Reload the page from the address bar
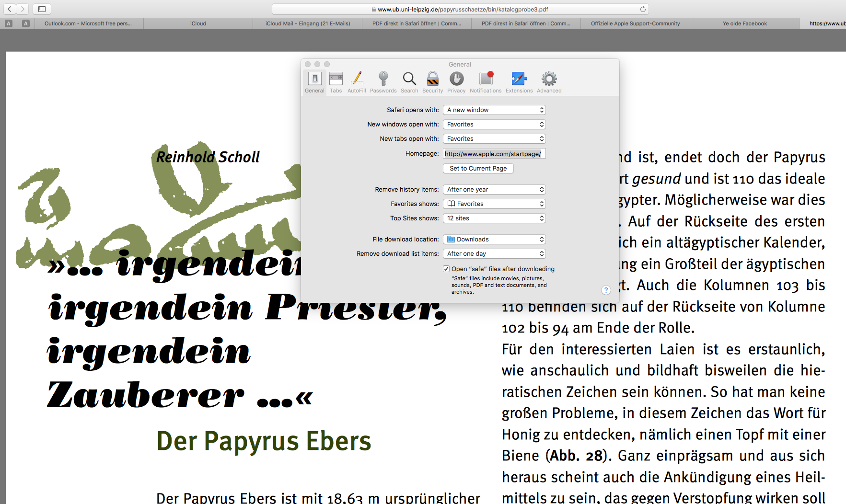This screenshot has width=846, height=504. tap(643, 9)
